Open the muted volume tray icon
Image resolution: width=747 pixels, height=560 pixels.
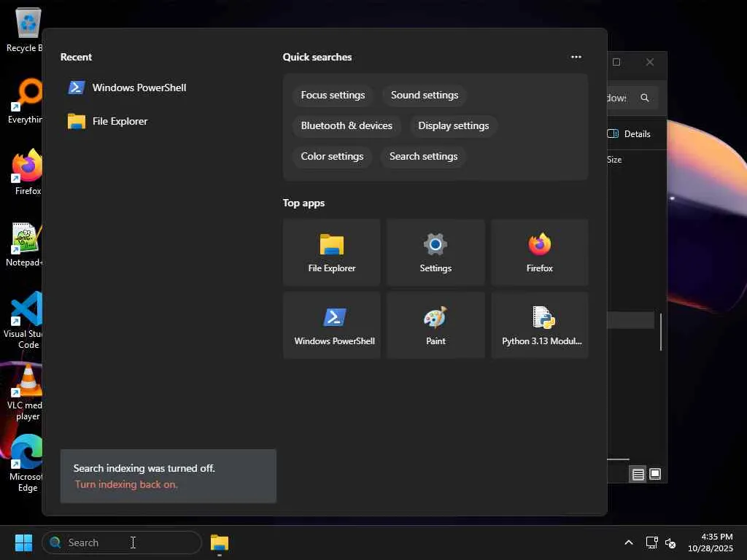point(670,542)
